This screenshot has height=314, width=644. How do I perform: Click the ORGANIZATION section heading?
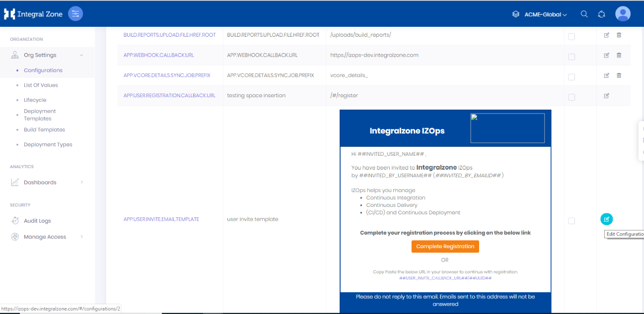point(26,39)
